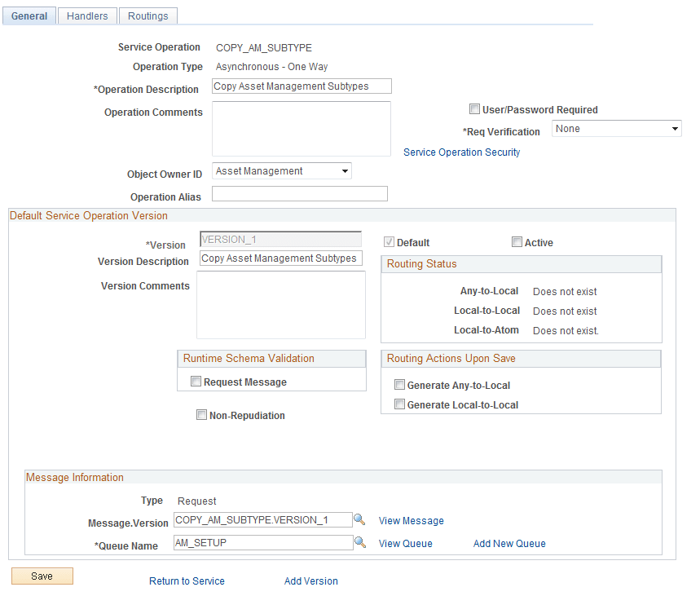Click in the Operation Alias field
This screenshot has height=596, width=700.
click(299, 193)
